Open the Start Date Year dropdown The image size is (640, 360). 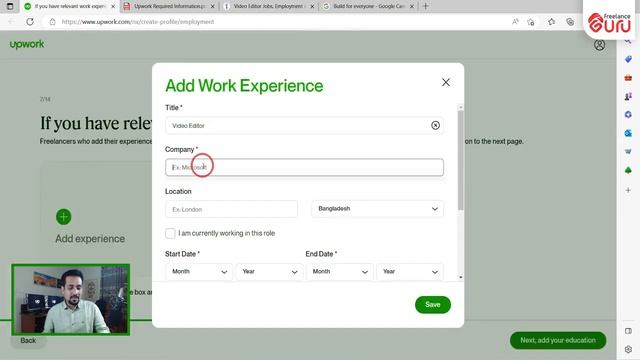(269, 271)
